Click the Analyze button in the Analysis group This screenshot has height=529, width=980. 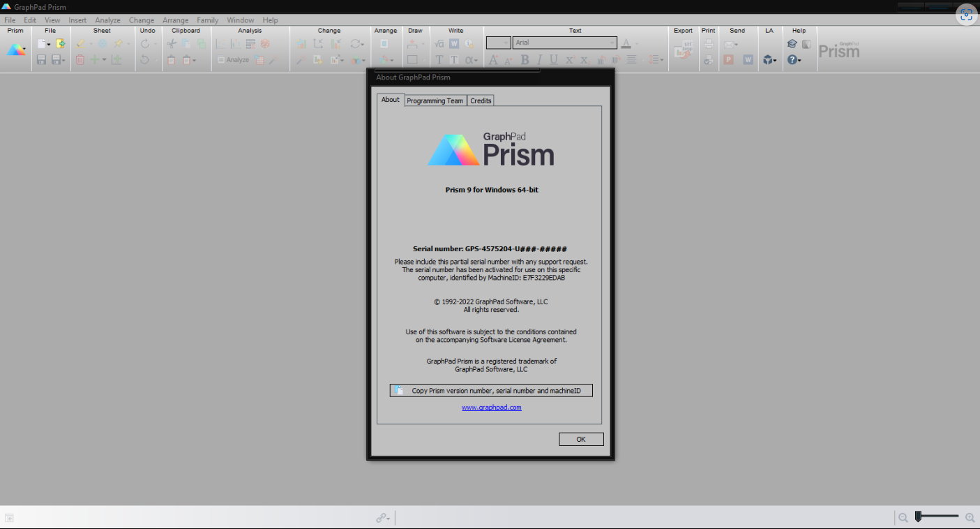(233, 60)
